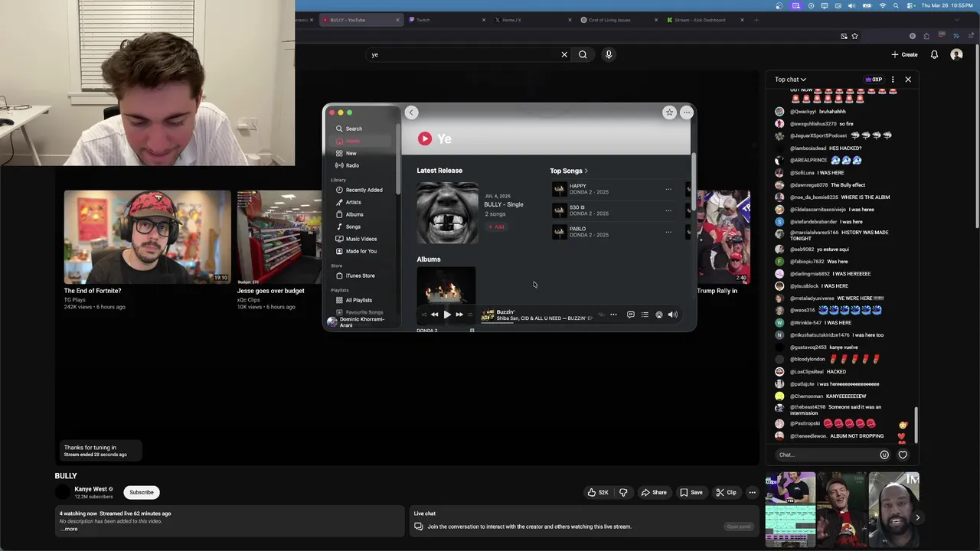Subscribe to Kanye West channel
The image size is (980, 551).
(x=142, y=492)
